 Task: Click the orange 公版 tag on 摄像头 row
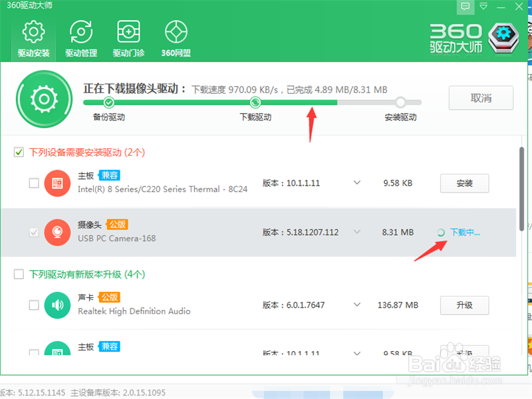point(118,224)
